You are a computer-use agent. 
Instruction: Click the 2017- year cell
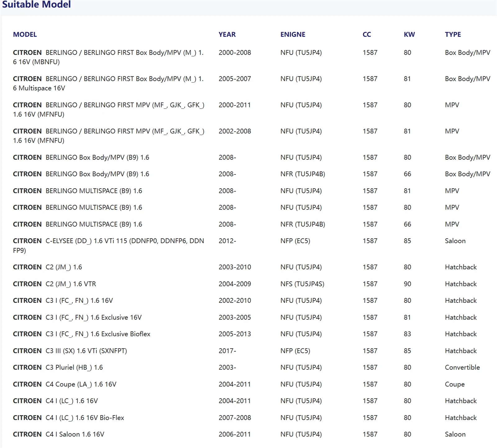click(x=227, y=351)
